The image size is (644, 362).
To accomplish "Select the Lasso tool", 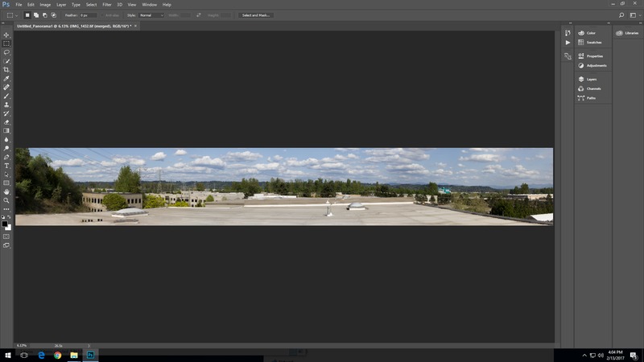I will tap(6, 52).
